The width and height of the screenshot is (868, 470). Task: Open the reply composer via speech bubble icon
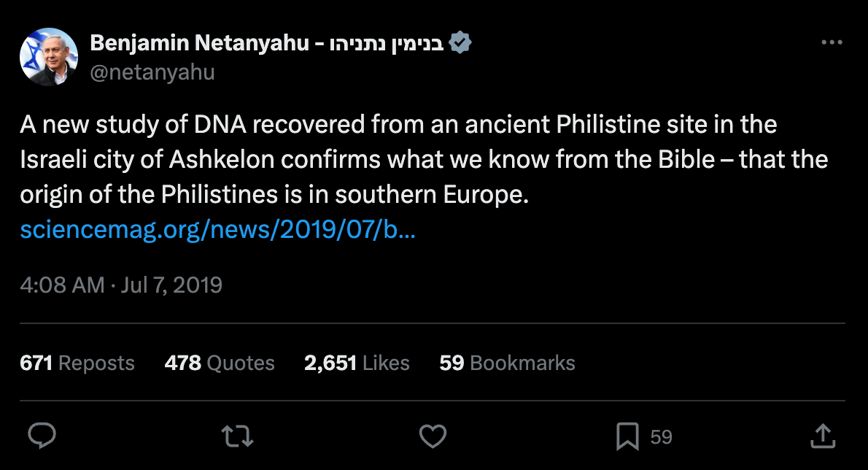coord(42,435)
